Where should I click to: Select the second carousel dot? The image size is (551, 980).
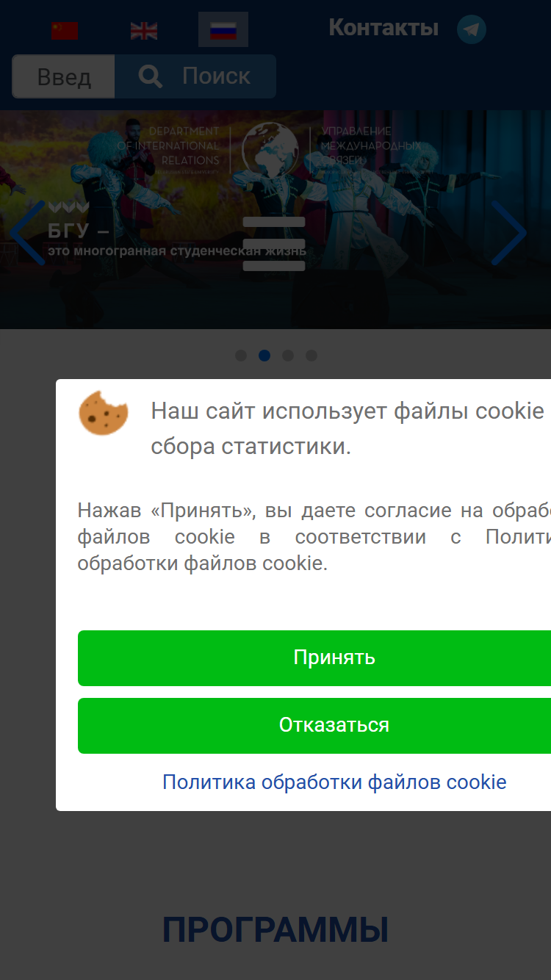[x=264, y=356]
